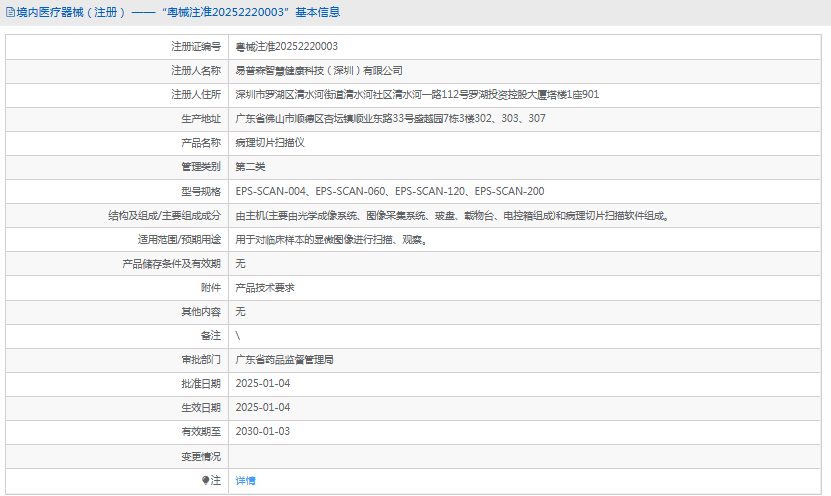Click the 产品储存条件及有效期 label

click(x=171, y=264)
